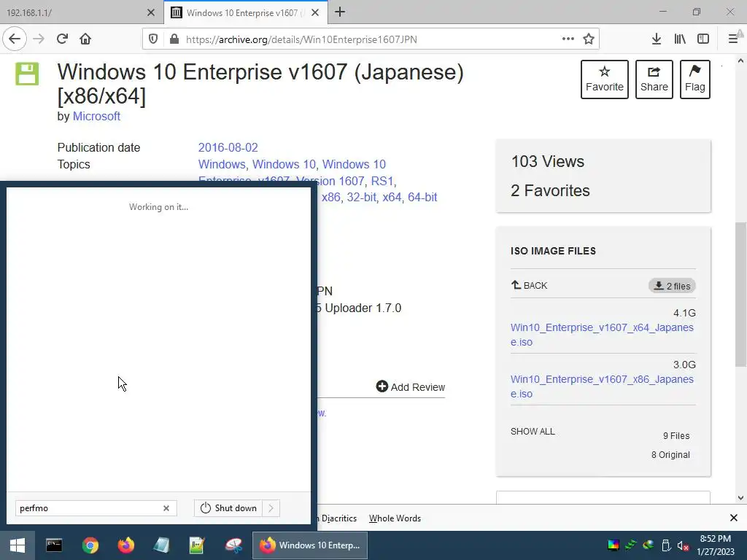The image size is (747, 560).
Task: Click BACK in ISO image files panel
Action: tap(530, 285)
